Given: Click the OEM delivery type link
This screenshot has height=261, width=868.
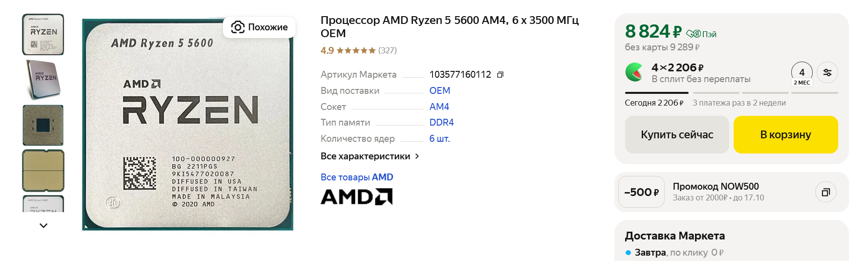Looking at the screenshot, I should [x=439, y=91].
